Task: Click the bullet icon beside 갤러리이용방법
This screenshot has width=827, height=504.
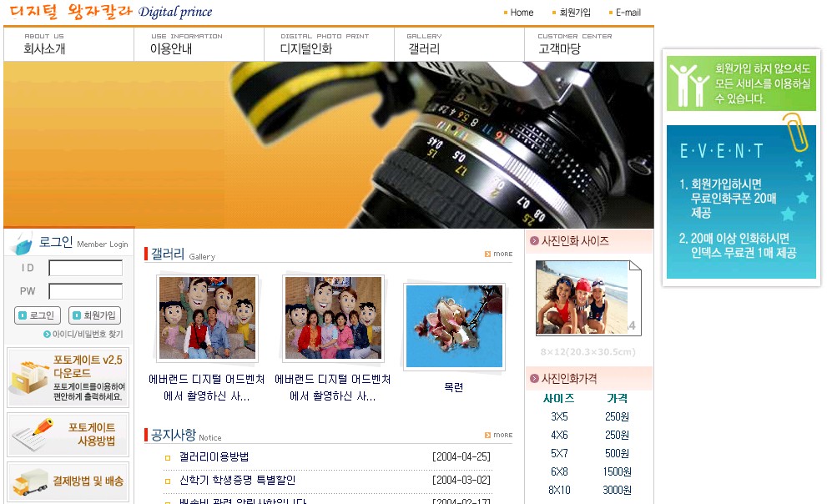Action: coord(168,457)
